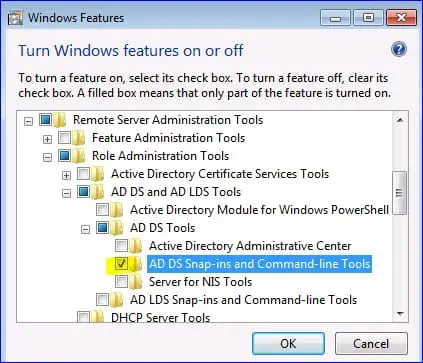Tick AD LDS Snap-ins and Command-line Tools checkbox
Screen dimensions: 423x363
[x=102, y=300]
